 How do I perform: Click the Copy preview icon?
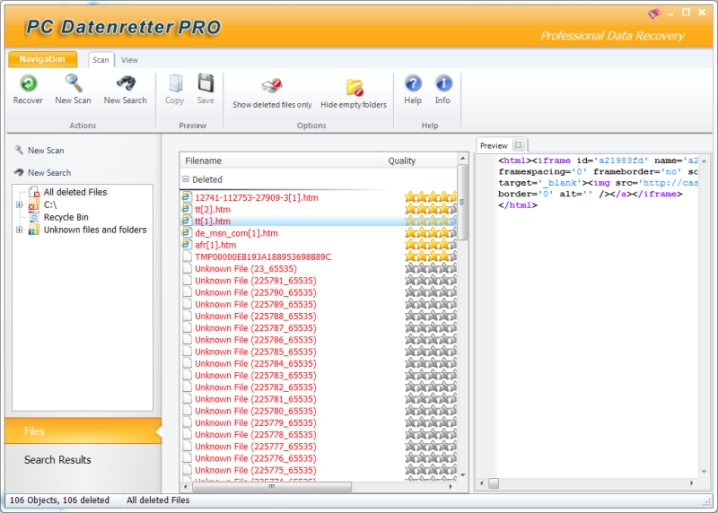(174, 87)
